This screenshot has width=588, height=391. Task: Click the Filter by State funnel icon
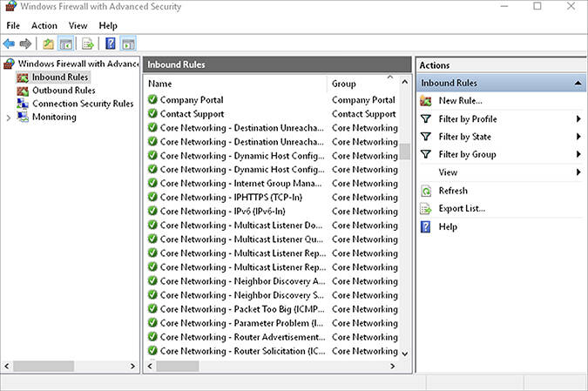(426, 137)
